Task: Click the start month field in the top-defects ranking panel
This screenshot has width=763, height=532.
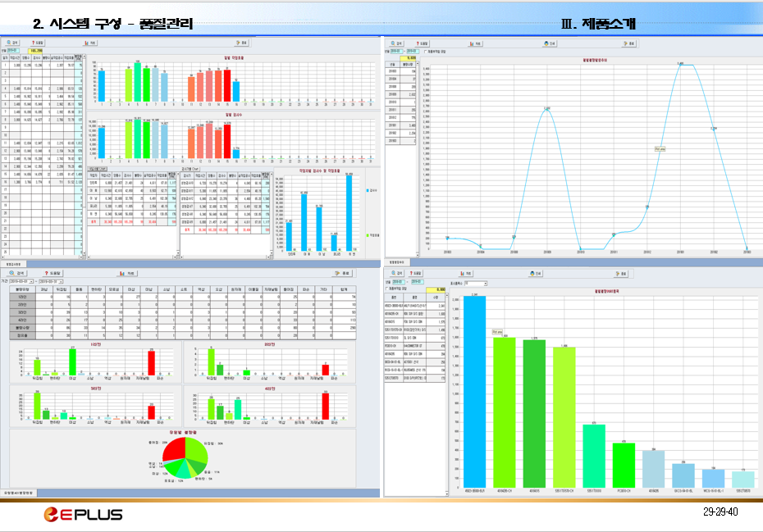Action: tap(398, 282)
